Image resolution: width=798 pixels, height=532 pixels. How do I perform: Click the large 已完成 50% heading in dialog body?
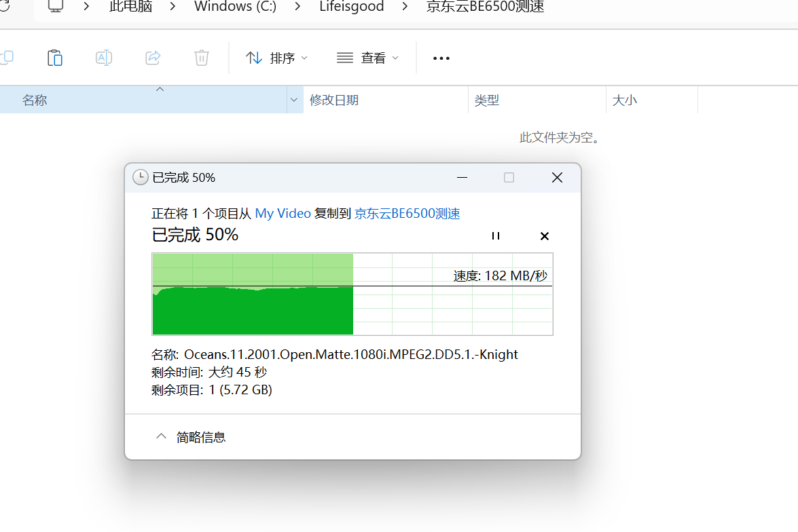pyautogui.click(x=195, y=235)
